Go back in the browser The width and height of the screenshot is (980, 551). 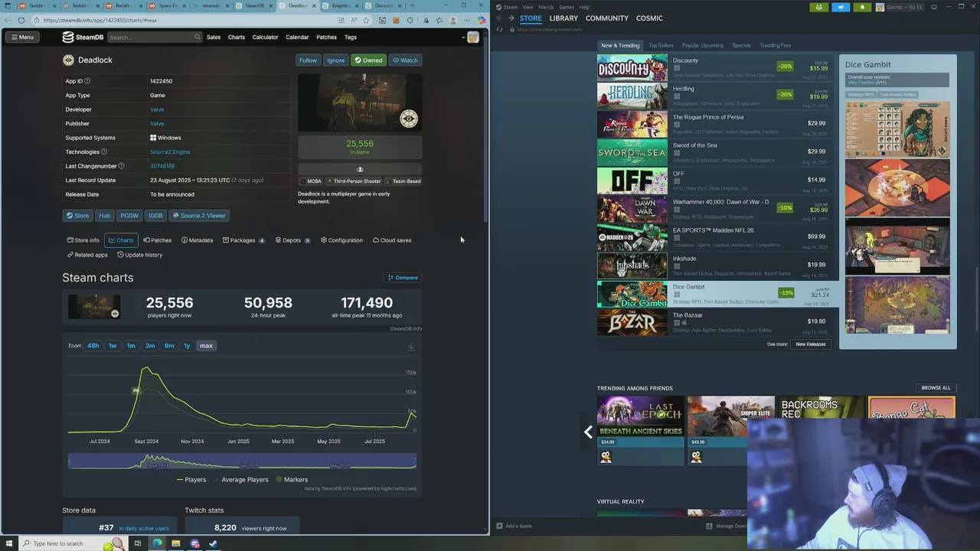click(x=8, y=20)
